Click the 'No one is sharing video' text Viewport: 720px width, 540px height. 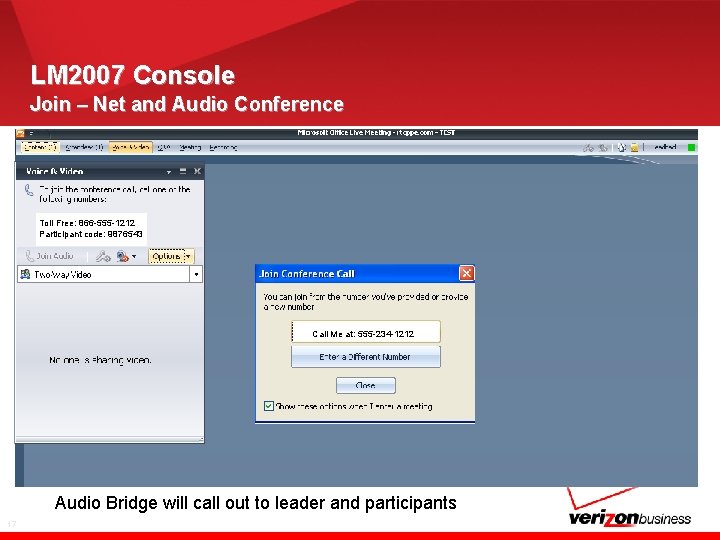(x=100, y=360)
